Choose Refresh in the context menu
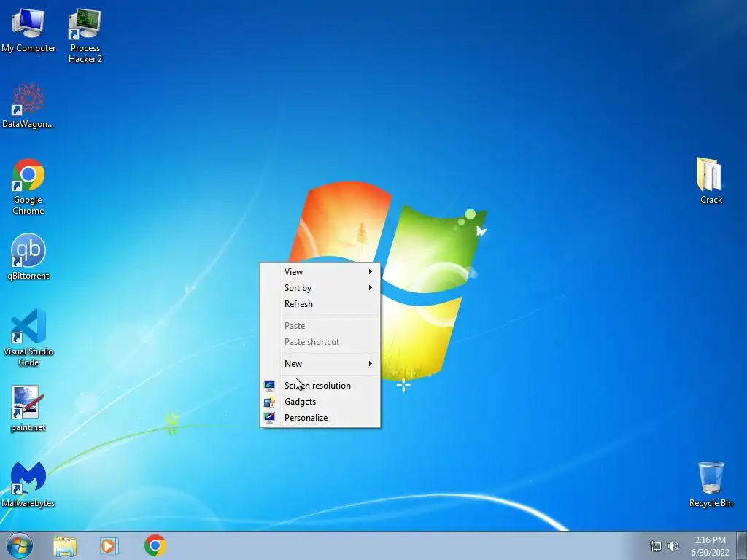This screenshot has height=560, width=747. click(x=320, y=304)
